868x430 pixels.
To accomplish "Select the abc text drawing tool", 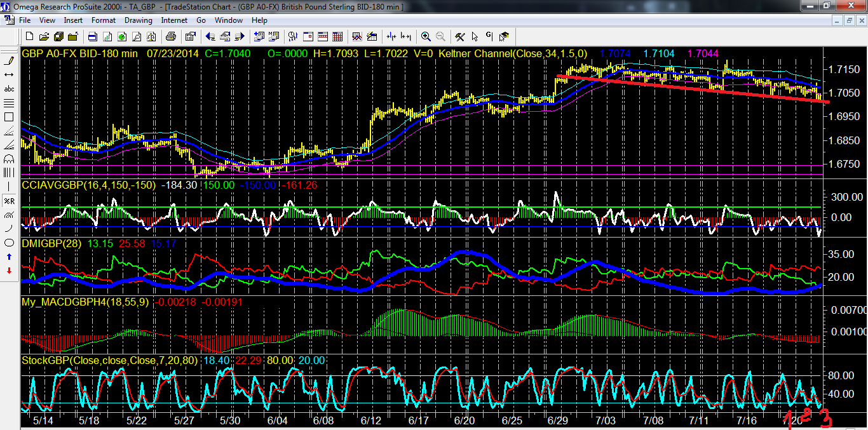I will coord(9,89).
